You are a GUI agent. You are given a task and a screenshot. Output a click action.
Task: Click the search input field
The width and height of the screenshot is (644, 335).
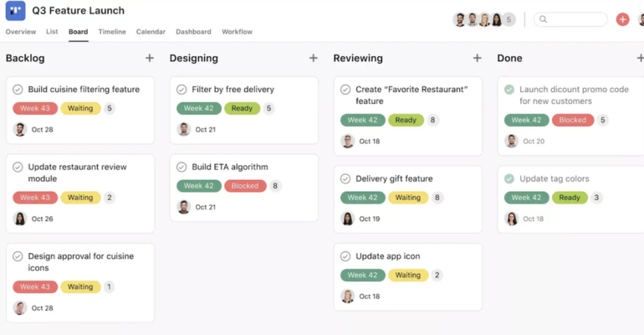[x=572, y=19]
